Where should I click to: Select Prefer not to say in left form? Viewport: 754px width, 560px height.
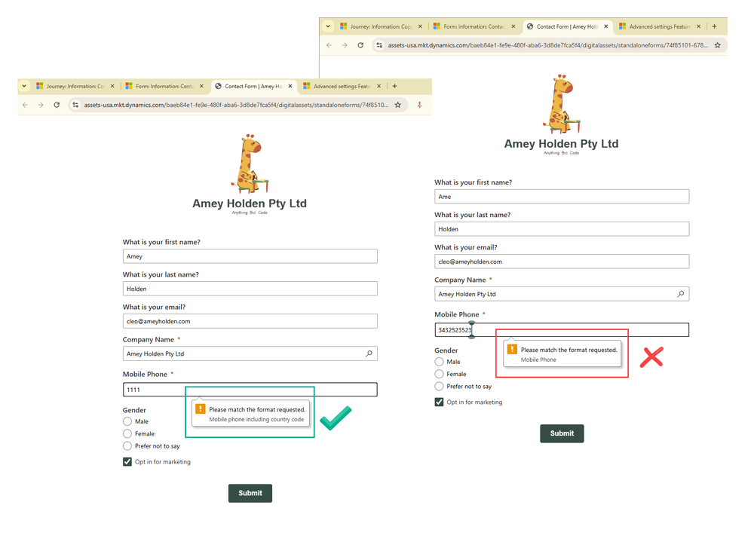coord(127,446)
